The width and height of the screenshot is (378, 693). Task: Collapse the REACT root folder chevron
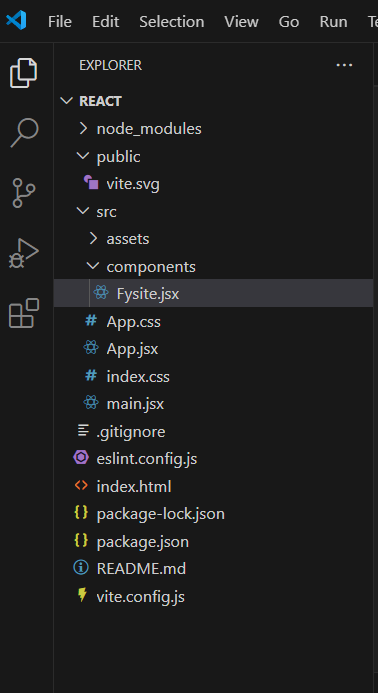tap(66, 101)
